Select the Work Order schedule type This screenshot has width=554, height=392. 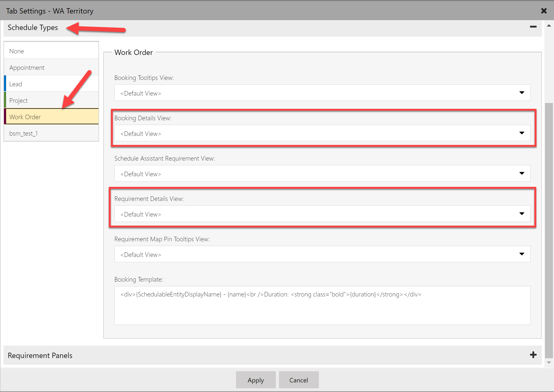click(51, 117)
